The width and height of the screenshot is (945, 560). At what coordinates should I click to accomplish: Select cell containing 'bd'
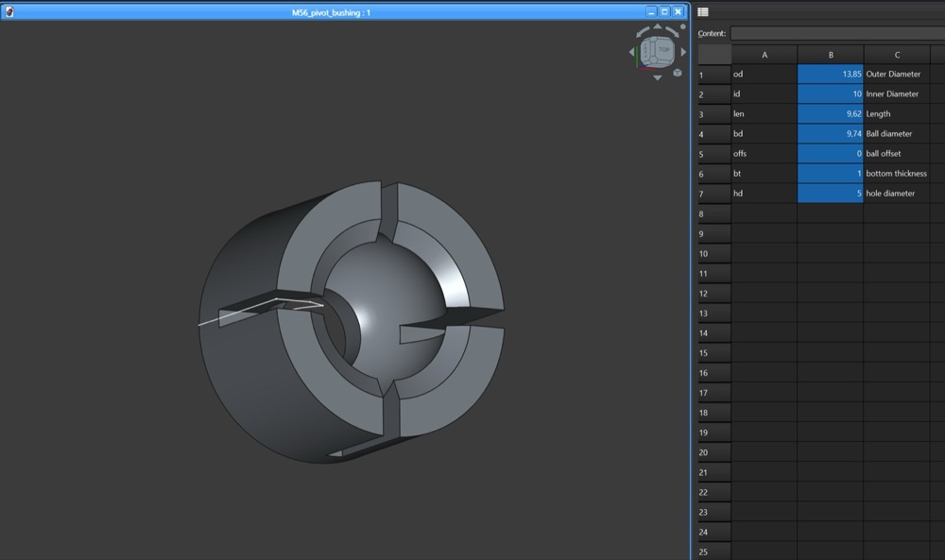[765, 134]
